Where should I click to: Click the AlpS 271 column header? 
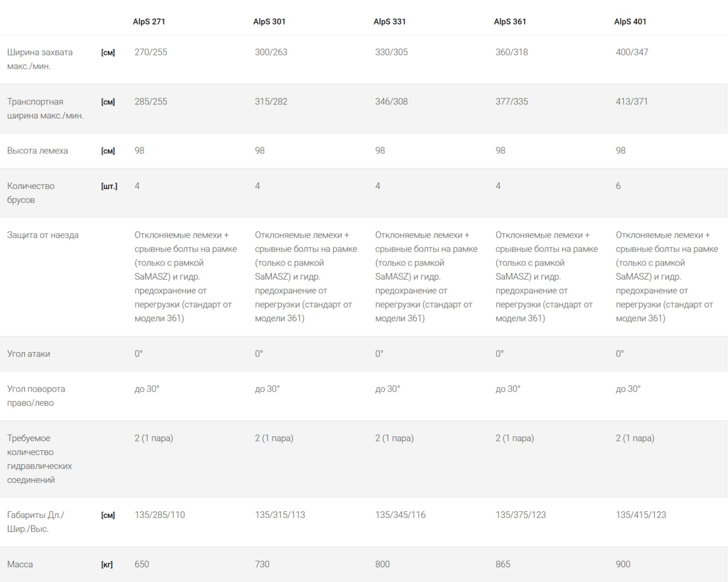pos(149,22)
